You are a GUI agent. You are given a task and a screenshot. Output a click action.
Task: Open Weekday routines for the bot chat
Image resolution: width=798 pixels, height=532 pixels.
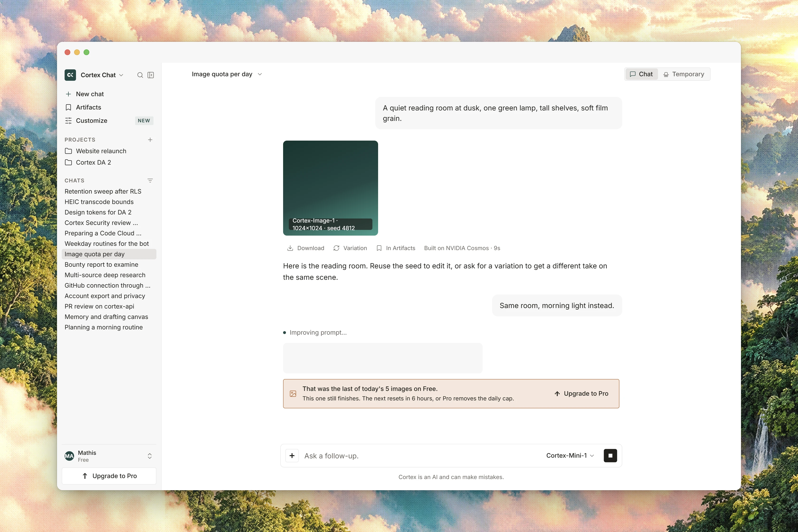[109, 244]
